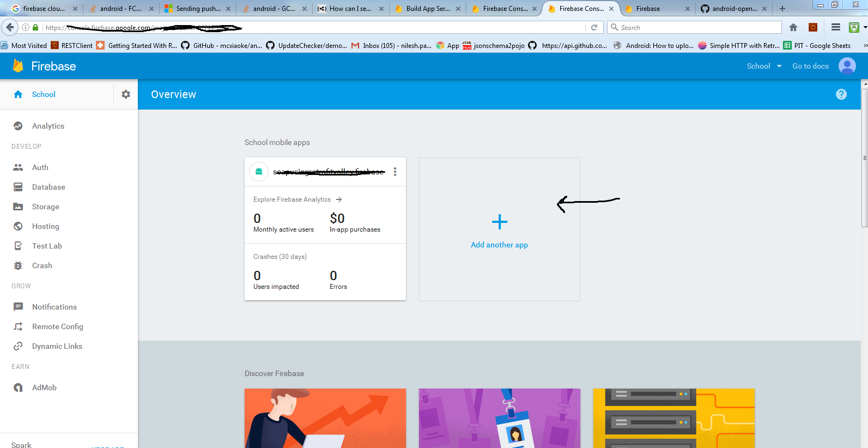Viewport: 868px width, 448px height.
Task: Click the Database icon in sidebar
Action: 18,187
